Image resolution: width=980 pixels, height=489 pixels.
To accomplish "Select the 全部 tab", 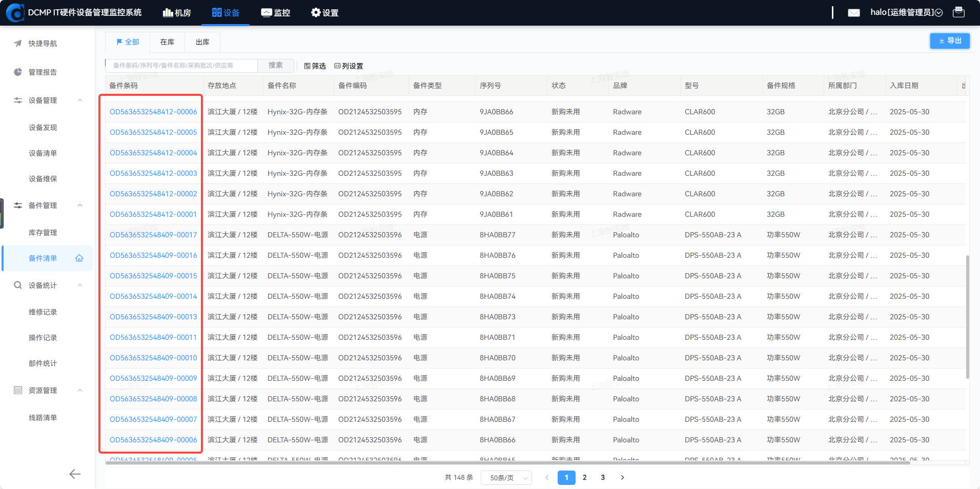I will tap(128, 42).
